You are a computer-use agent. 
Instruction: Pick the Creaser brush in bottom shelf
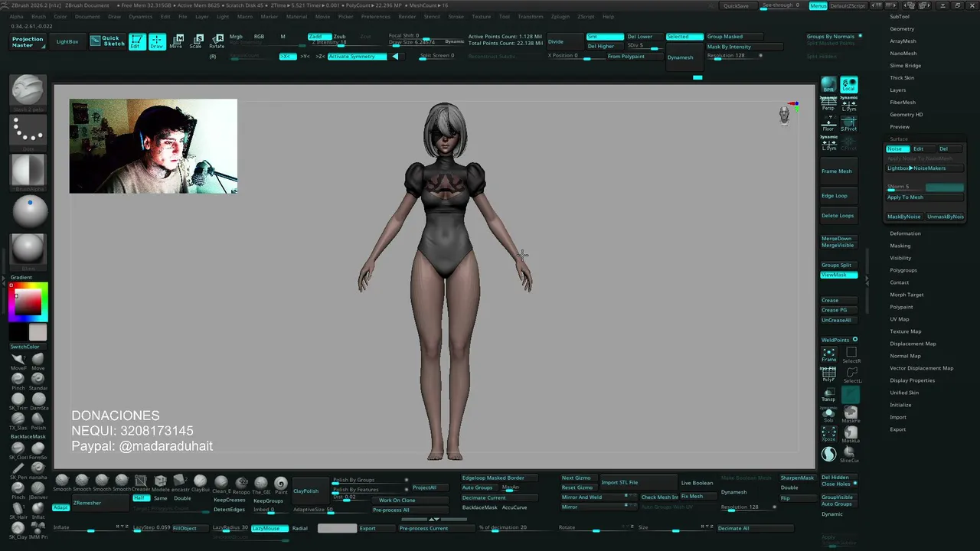[x=141, y=483]
